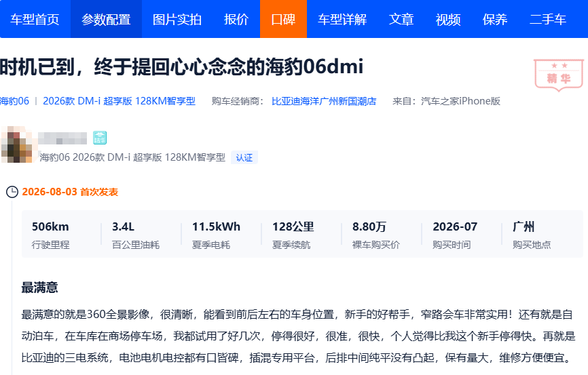Click the 最满意 section heading

40,288
